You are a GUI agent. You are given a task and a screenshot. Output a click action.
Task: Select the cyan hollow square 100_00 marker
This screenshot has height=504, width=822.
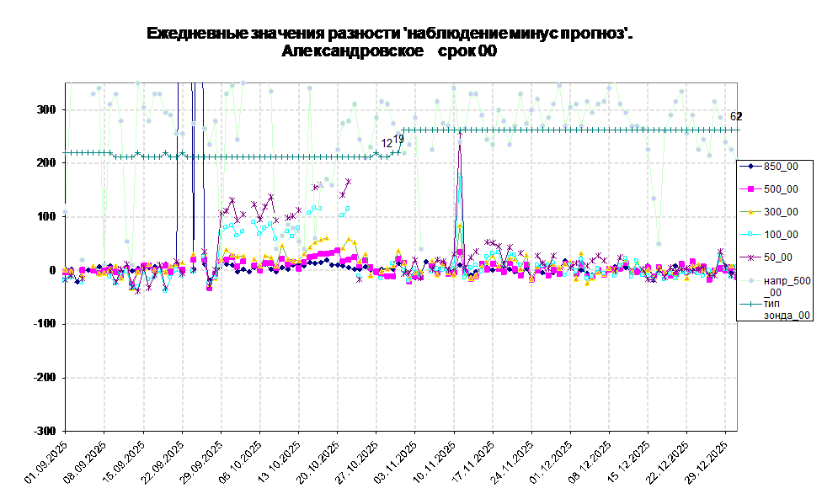click(750, 235)
